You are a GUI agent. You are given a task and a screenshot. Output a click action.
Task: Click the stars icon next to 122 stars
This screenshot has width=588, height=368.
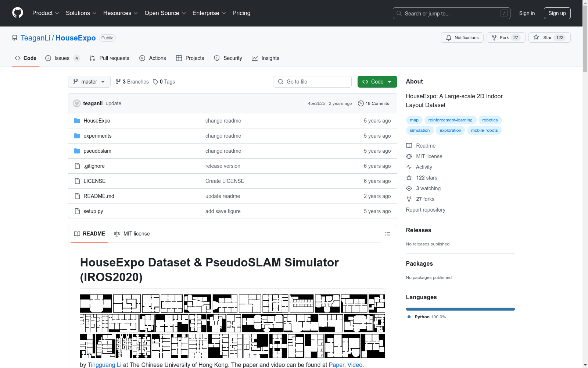(409, 178)
